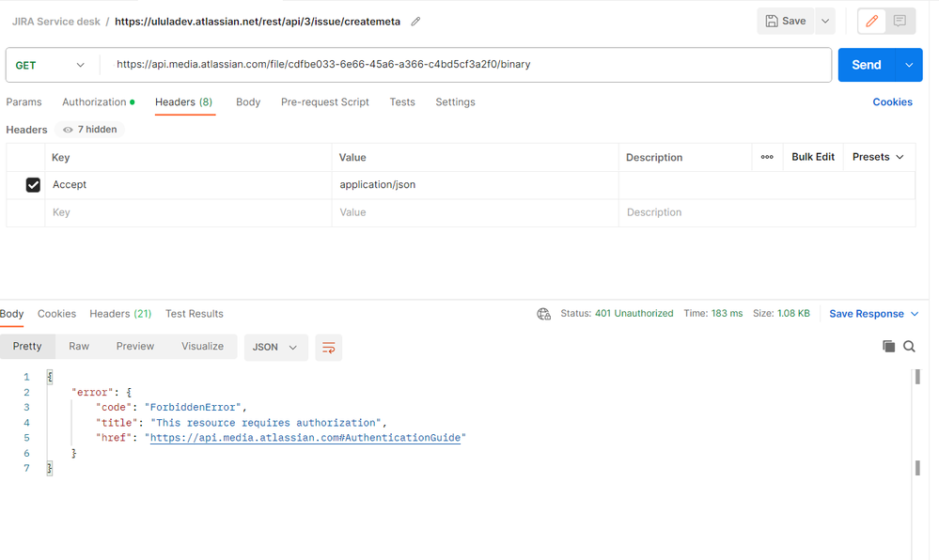Switch to edit mode pencil icon
The height and width of the screenshot is (560, 939).
click(872, 21)
